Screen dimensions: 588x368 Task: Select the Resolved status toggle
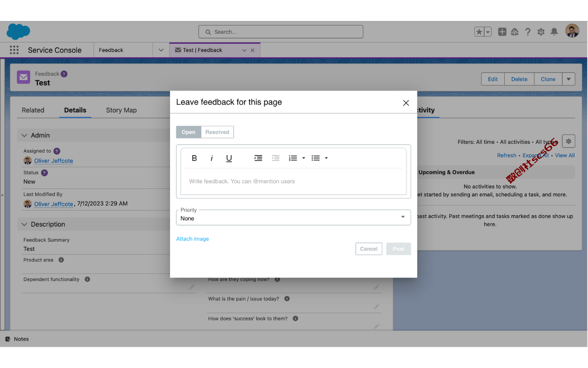(x=217, y=132)
